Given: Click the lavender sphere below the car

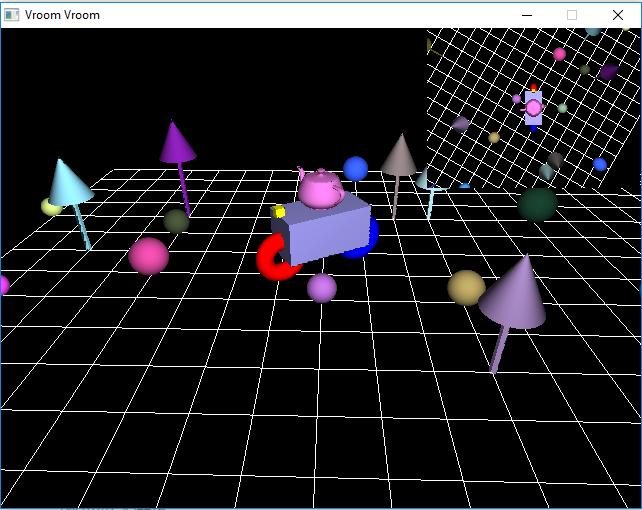Looking at the screenshot, I should tap(321, 288).
